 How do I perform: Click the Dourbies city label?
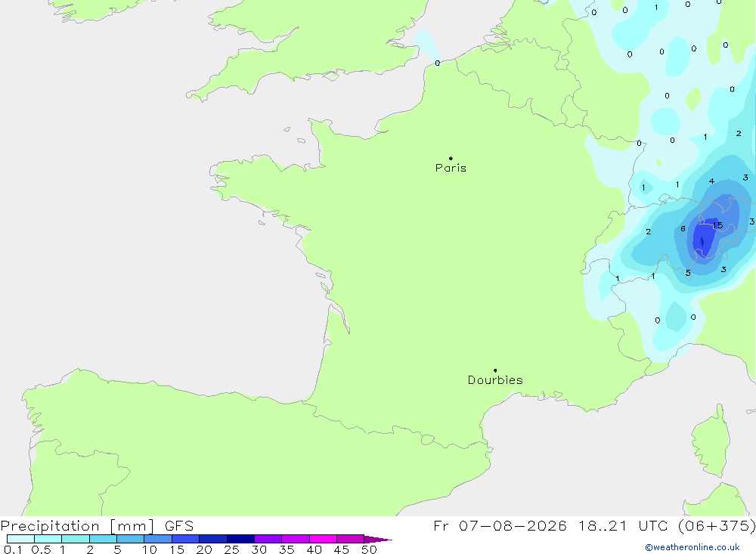coord(495,380)
